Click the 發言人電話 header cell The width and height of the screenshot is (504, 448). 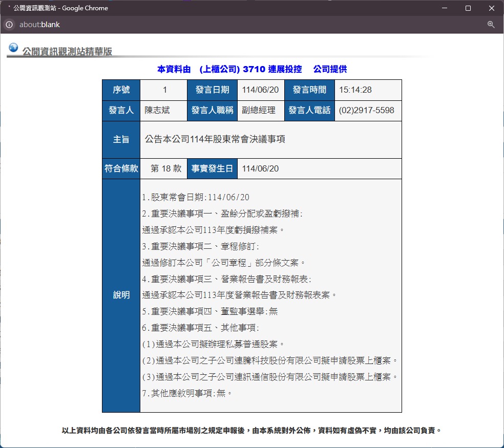(x=309, y=111)
